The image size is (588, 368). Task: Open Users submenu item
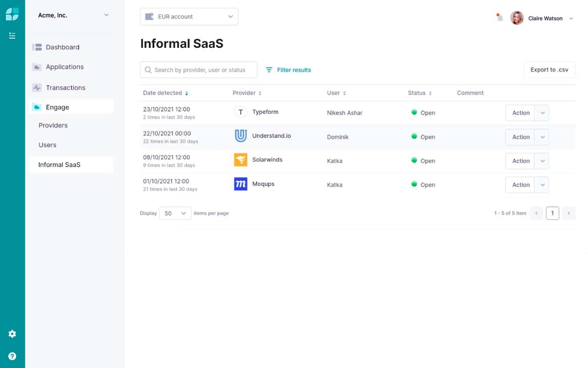pyautogui.click(x=47, y=145)
